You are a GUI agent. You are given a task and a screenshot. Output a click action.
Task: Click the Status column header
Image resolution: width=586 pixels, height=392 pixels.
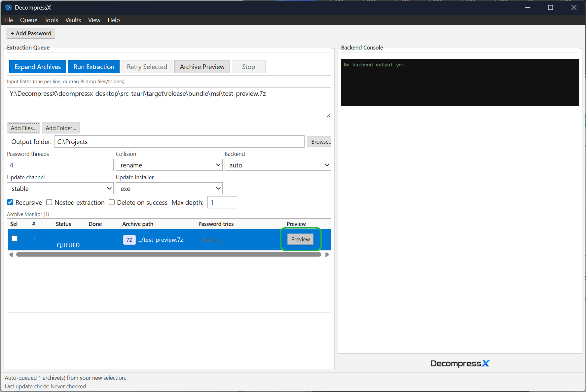[63, 224]
